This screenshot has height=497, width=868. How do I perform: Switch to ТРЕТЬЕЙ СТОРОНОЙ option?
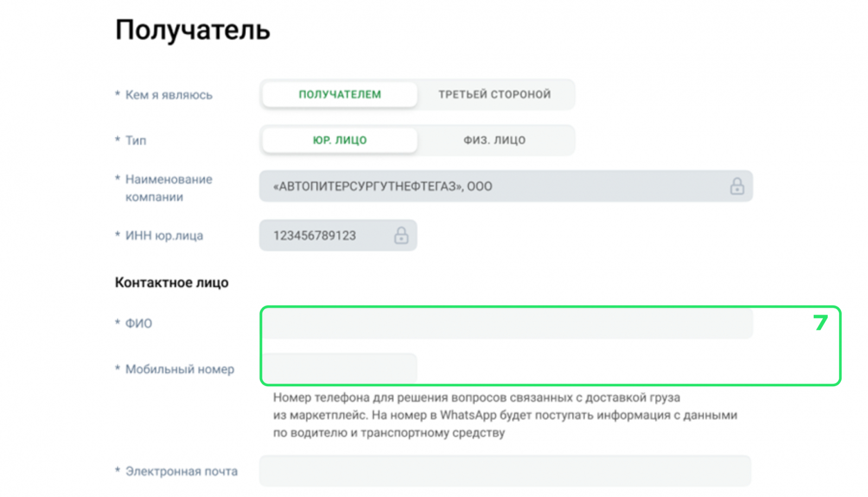coord(494,94)
